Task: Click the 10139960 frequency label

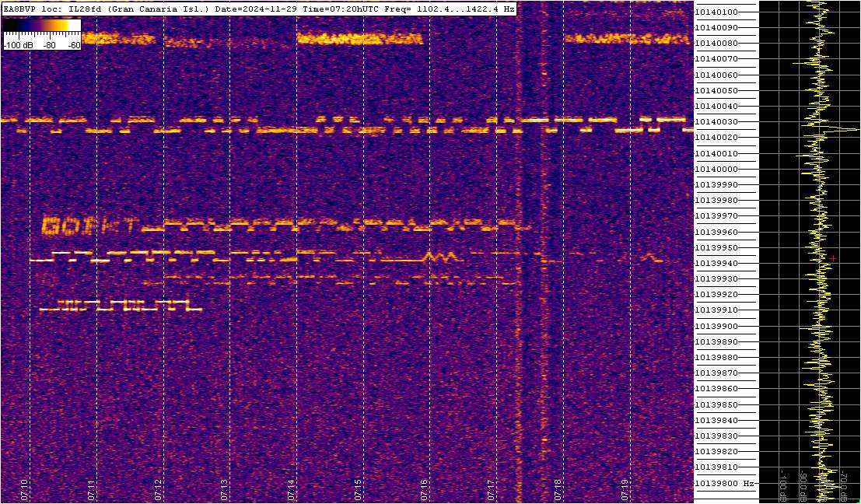Action: coord(716,232)
